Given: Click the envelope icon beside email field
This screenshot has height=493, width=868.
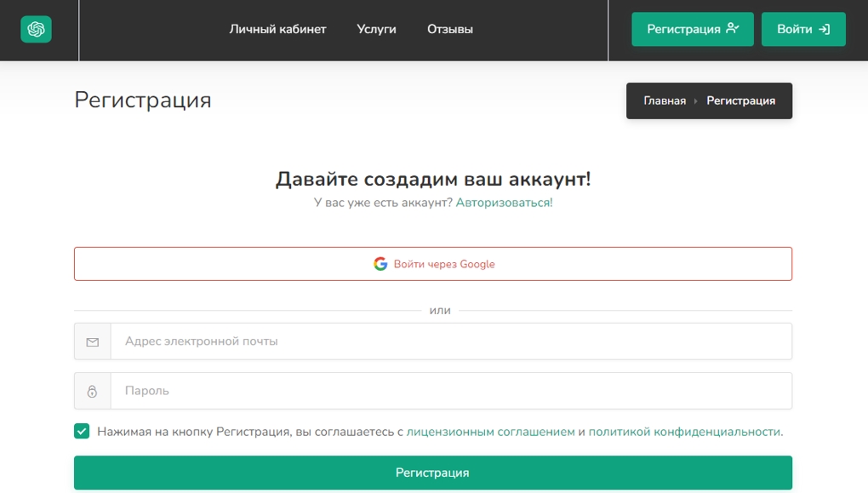Looking at the screenshot, I should click(x=93, y=341).
